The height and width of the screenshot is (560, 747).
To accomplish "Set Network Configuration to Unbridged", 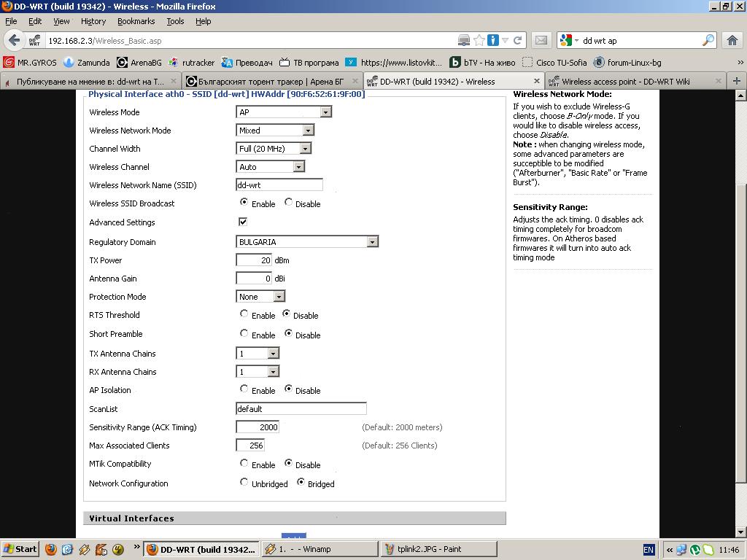I will pos(244,483).
